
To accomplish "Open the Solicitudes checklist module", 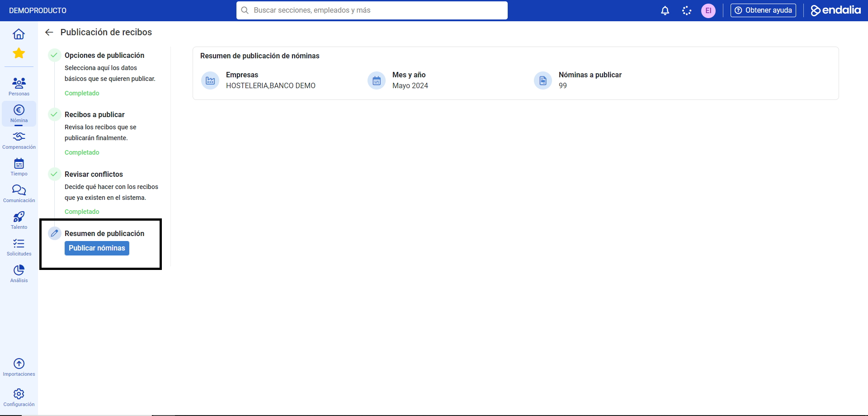I will point(19,247).
